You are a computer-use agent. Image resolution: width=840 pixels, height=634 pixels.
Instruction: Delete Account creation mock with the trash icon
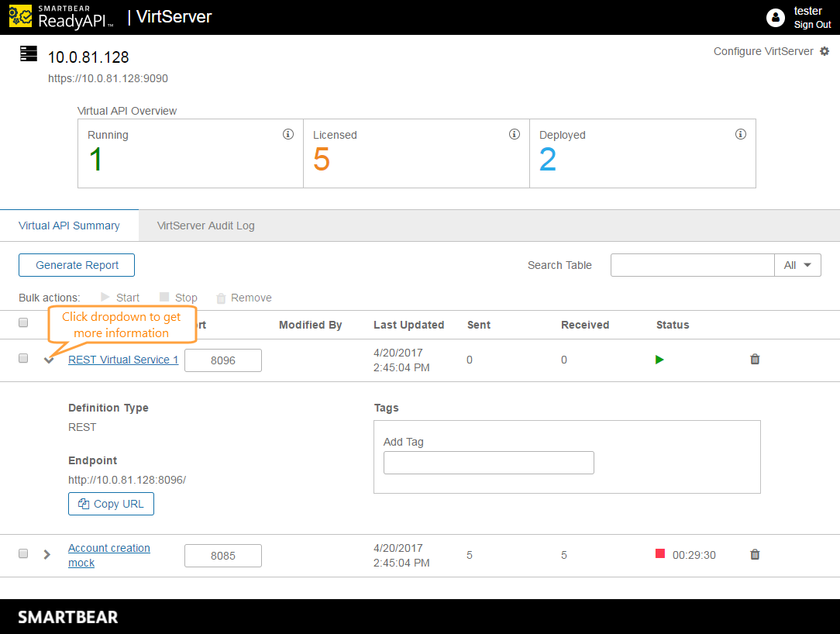tap(755, 554)
